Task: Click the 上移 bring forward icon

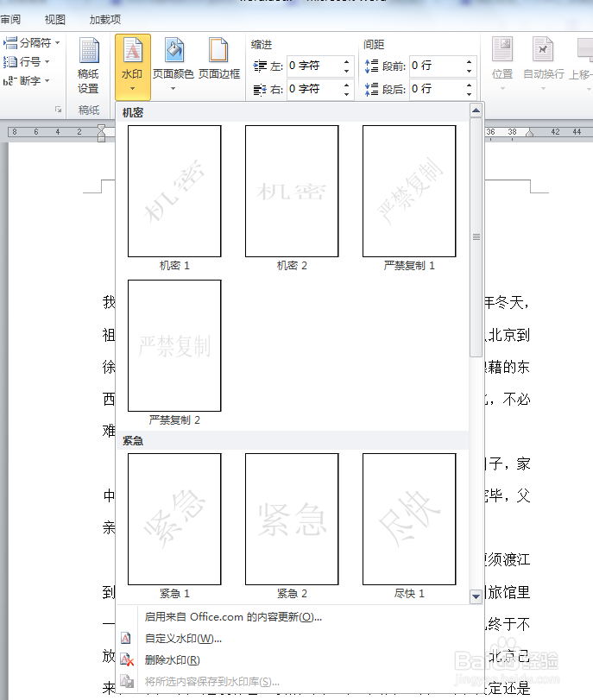Action: [585, 49]
